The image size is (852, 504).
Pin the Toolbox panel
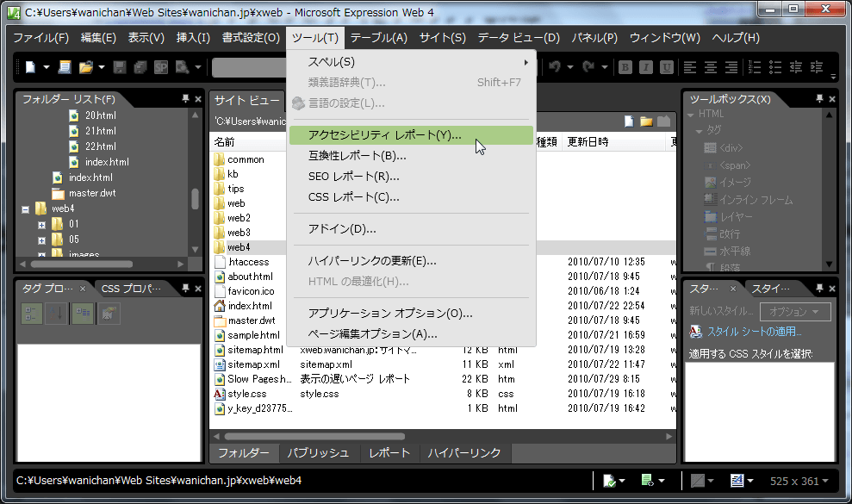click(x=819, y=98)
